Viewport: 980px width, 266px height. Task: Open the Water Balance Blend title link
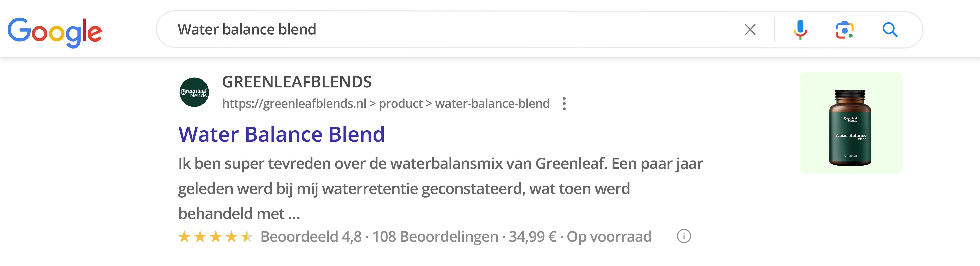tap(282, 134)
